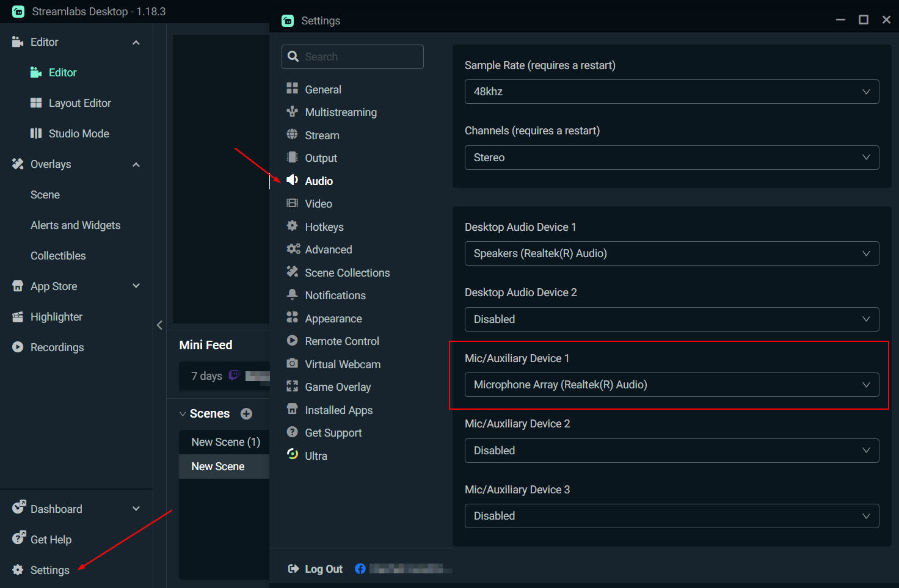This screenshot has width=899, height=588.
Task: Open Alerts and Widgets in sidebar
Action: [76, 225]
